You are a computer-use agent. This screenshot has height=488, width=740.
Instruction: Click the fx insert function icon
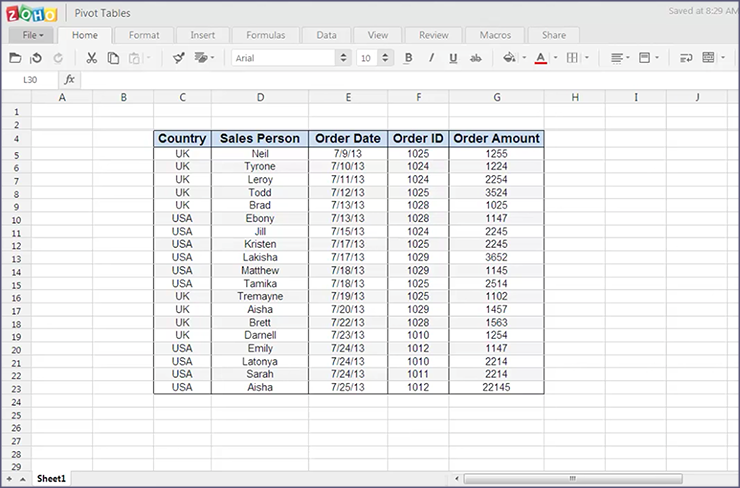(70, 79)
